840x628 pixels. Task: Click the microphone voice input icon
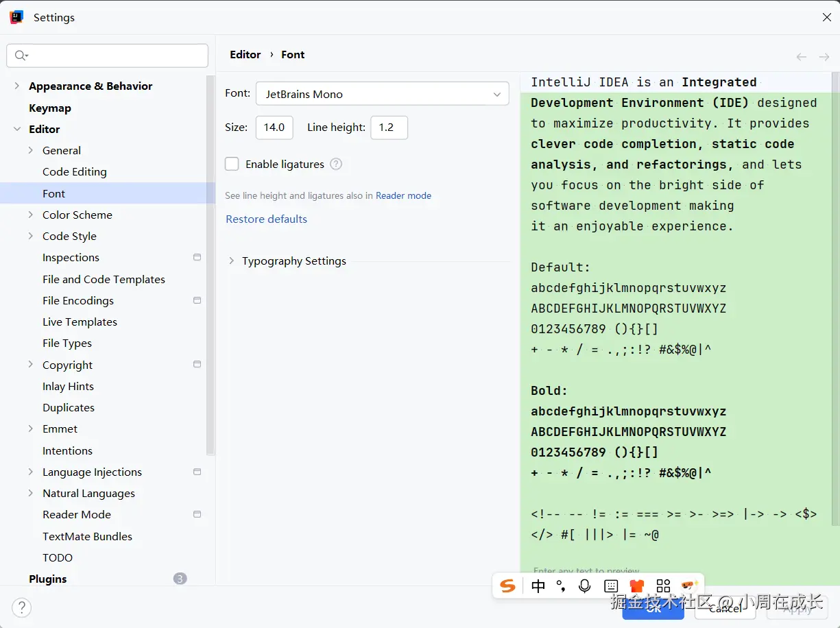pos(585,585)
